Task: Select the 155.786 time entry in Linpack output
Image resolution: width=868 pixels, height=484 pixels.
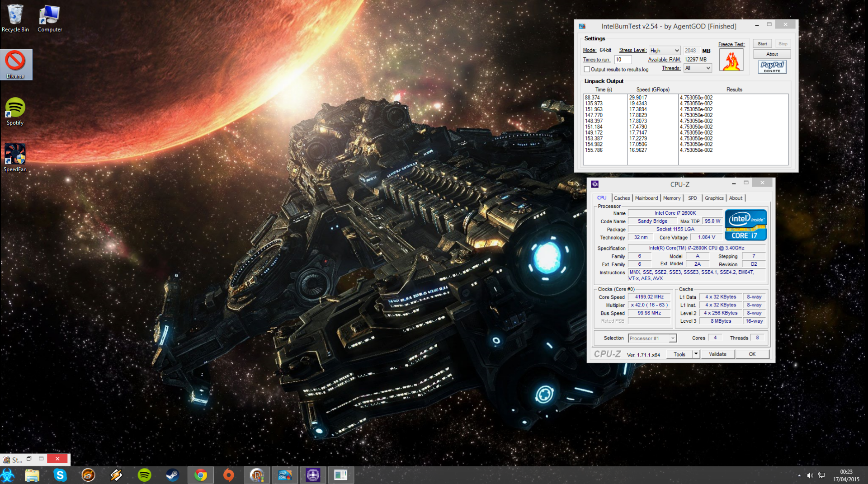Action: click(x=594, y=150)
